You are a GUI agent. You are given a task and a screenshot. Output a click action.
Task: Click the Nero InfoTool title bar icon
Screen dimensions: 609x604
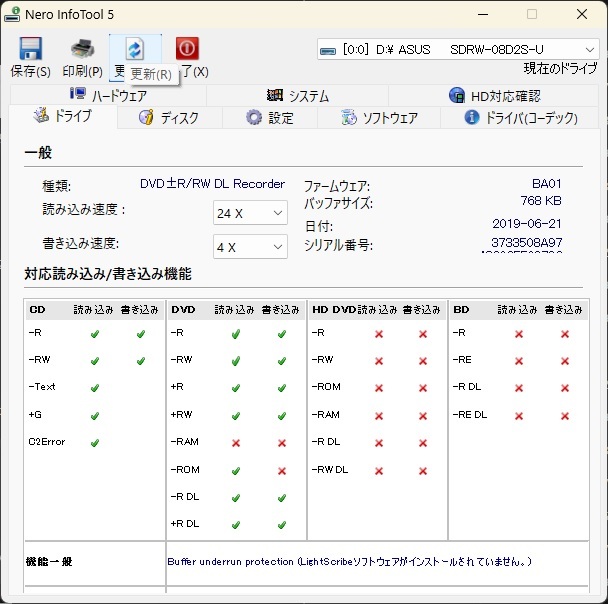click(x=12, y=14)
